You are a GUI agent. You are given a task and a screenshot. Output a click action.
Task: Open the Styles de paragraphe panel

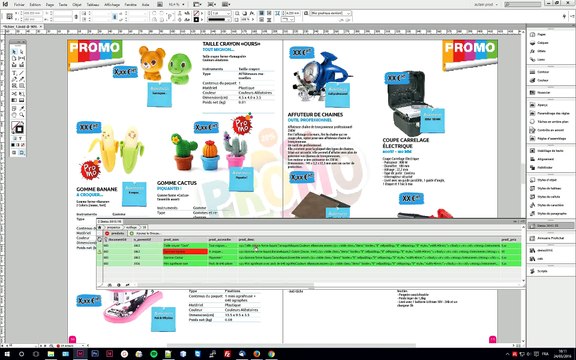coord(551,214)
